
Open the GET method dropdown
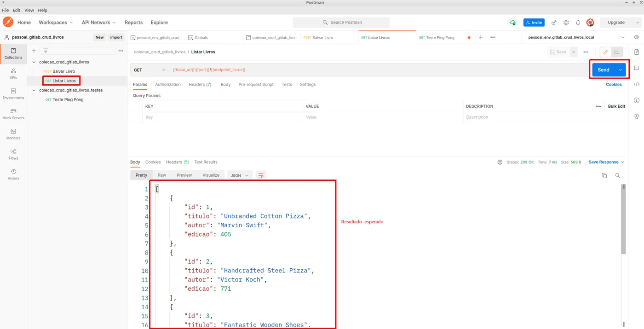[x=149, y=70]
